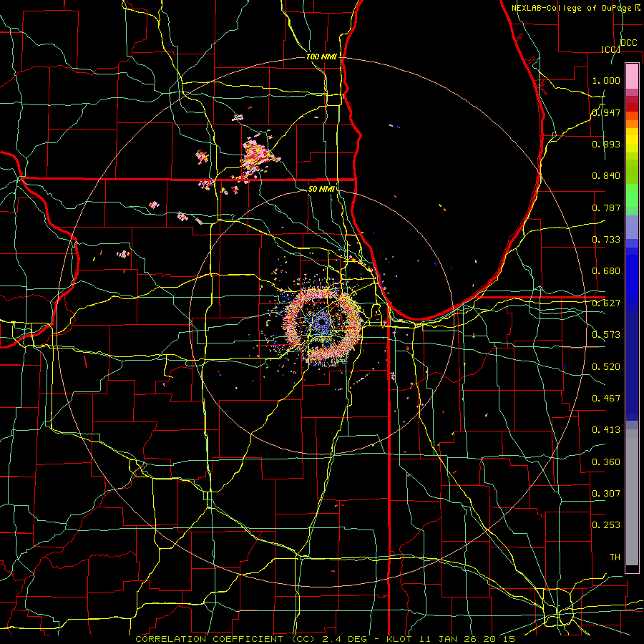This screenshot has height=644, width=644.
Task: Click the 0.840 scale label
Action: 606,176
